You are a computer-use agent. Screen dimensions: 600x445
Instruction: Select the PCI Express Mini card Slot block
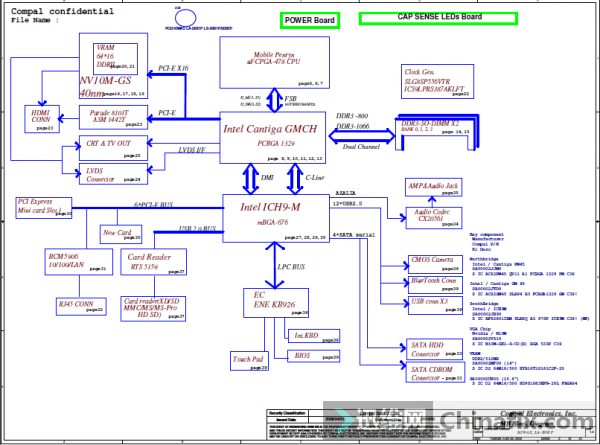click(x=44, y=208)
